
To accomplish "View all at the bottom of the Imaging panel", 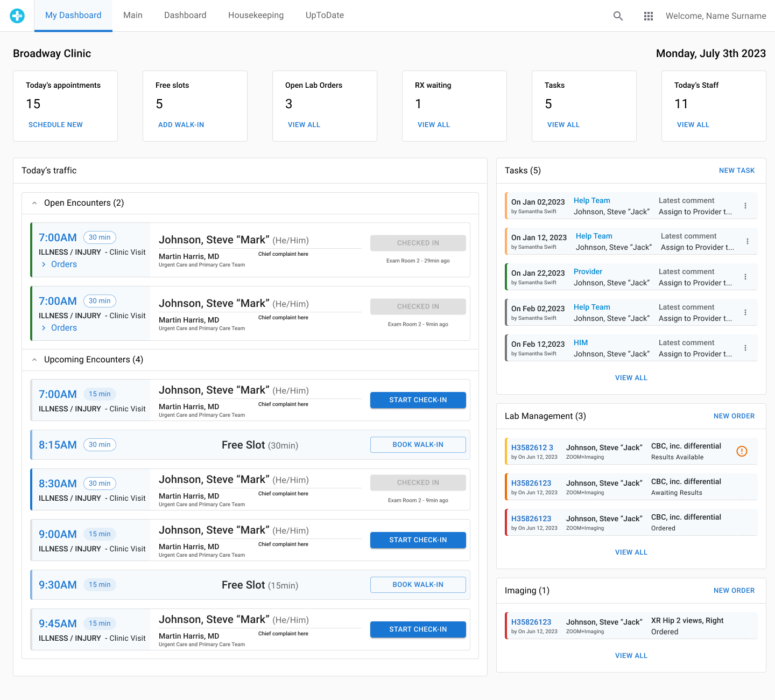I will click(631, 656).
